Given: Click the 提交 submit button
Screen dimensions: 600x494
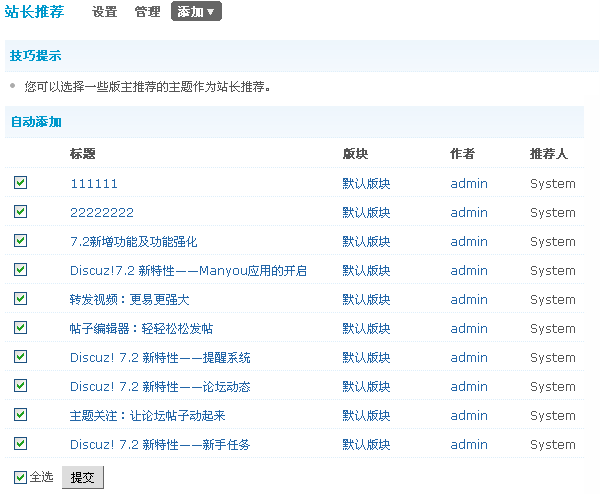Looking at the screenshot, I should (x=83, y=477).
